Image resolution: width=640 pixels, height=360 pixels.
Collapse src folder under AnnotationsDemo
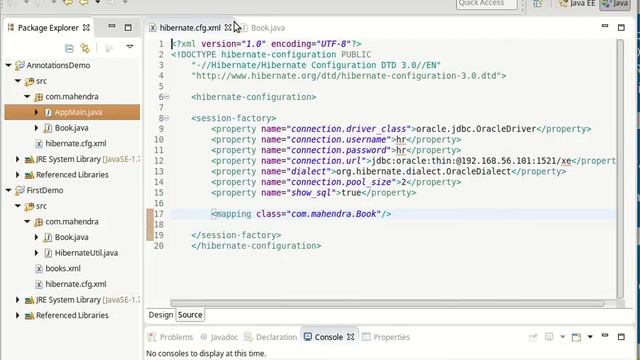click(18, 81)
